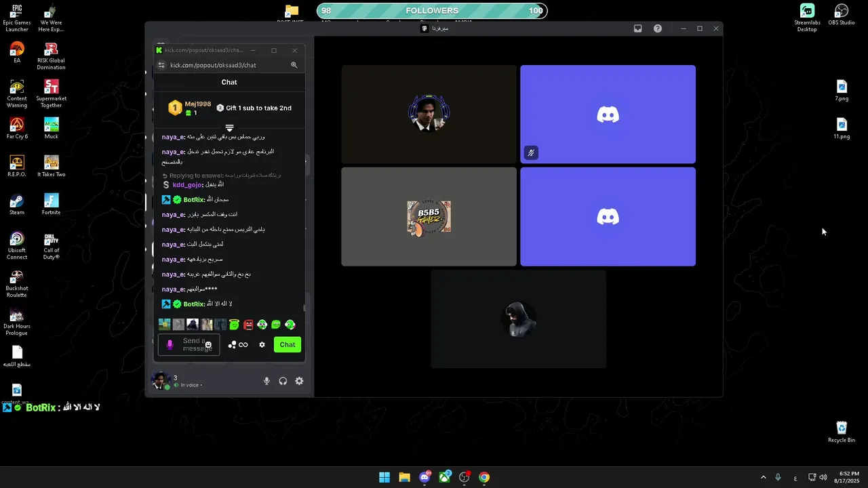
Task: Click the Discord user avatar at bottom
Action: pos(160,381)
